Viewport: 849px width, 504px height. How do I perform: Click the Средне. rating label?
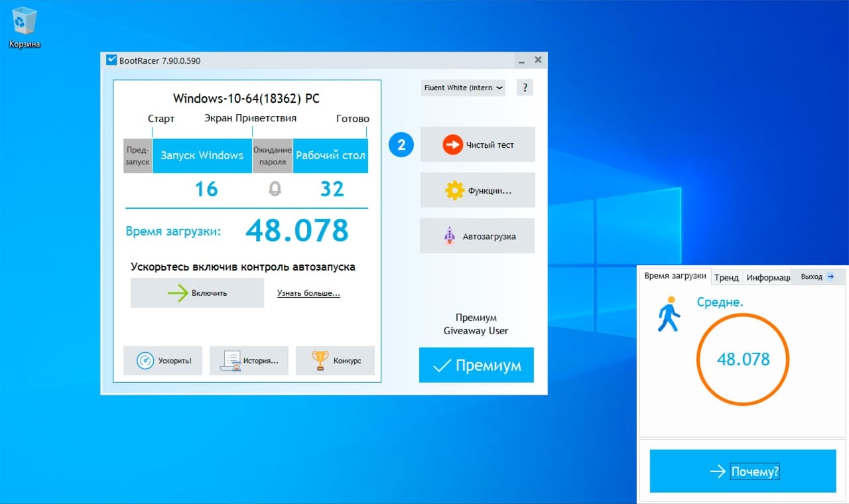click(720, 302)
